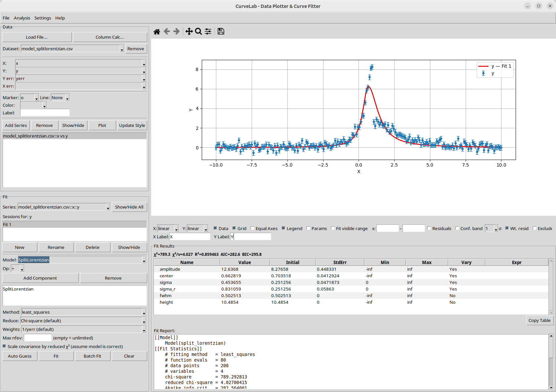The image size is (556, 392).
Task: Go back to previous plot view
Action: 167,31
